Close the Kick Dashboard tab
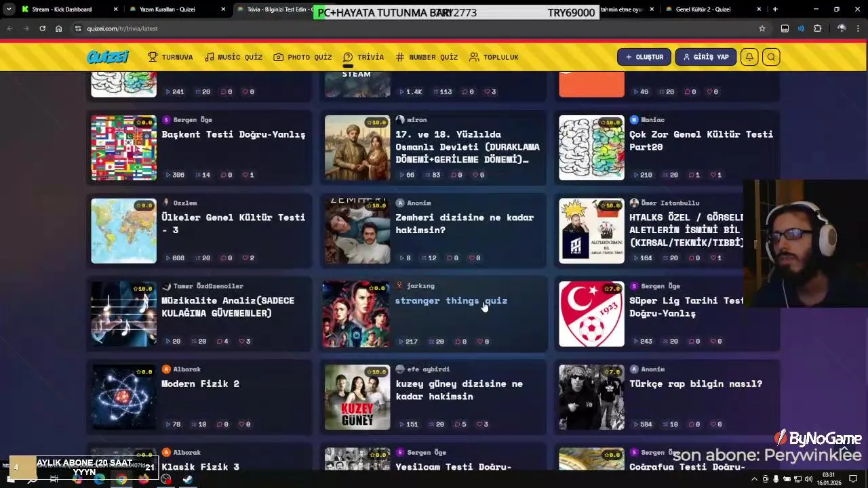This screenshot has height=488, width=868. pos(115,9)
